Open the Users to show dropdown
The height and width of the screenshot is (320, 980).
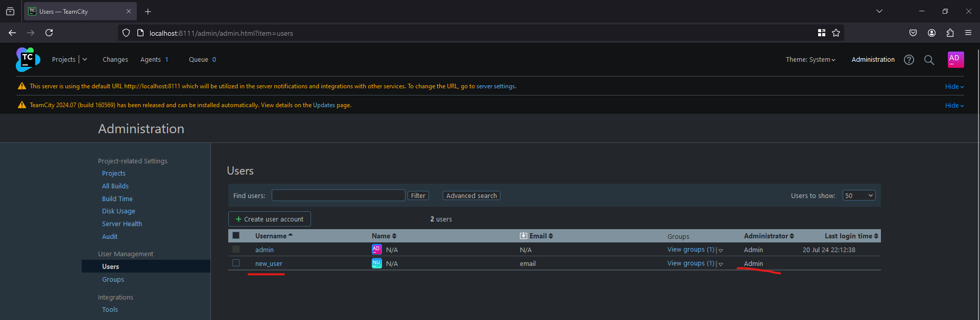tap(859, 195)
